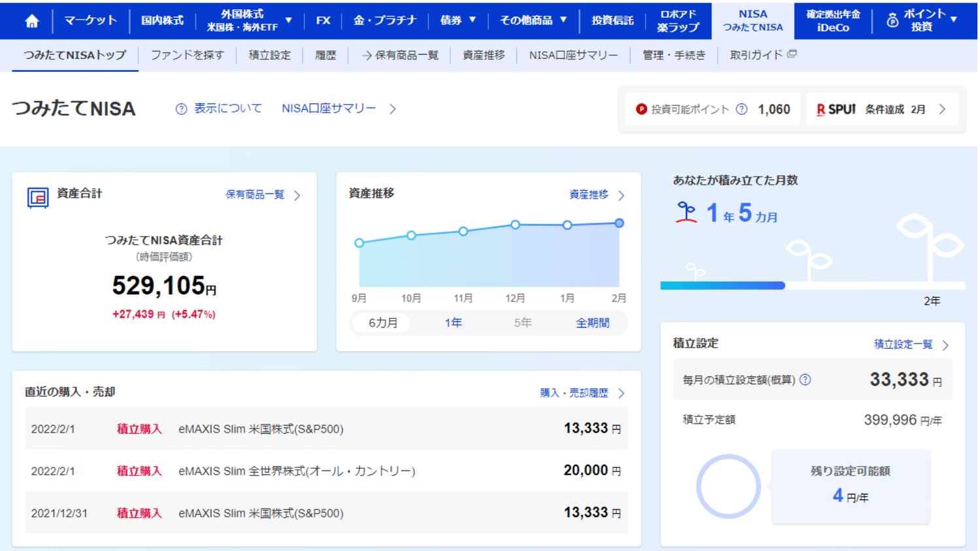Open 積立設定一覧 link
This screenshot has width=980, height=551.
click(904, 344)
